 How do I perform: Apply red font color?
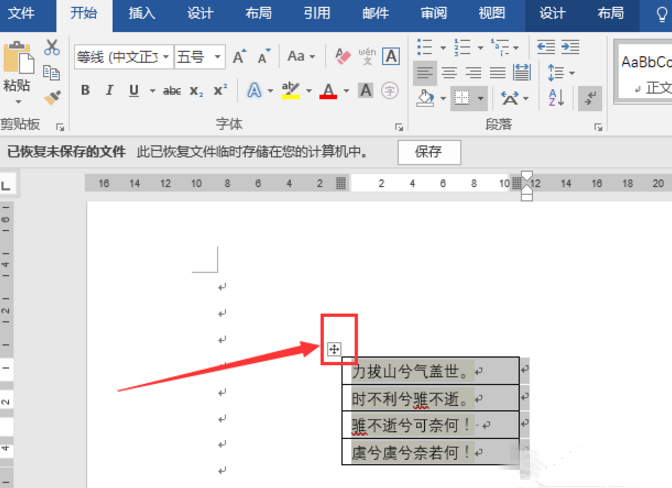[328, 90]
